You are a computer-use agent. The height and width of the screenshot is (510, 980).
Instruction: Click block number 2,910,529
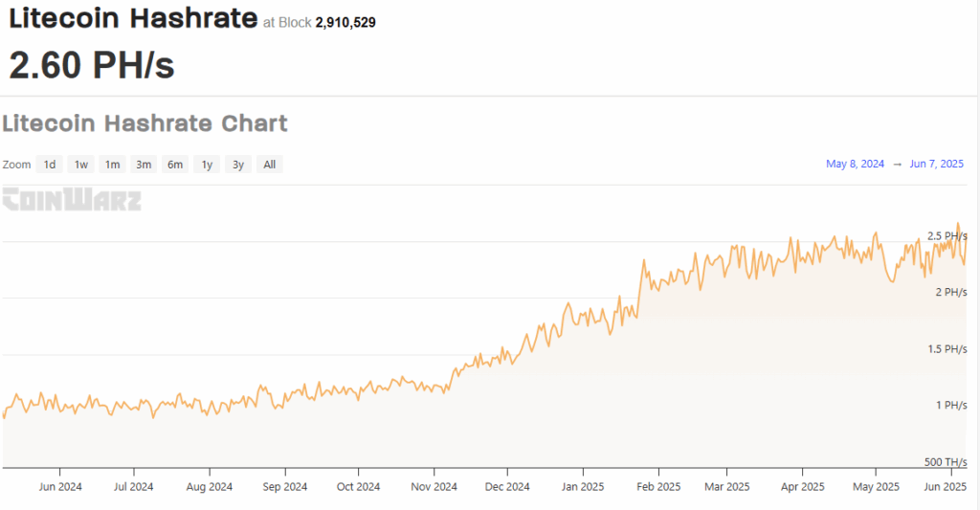[x=345, y=22]
